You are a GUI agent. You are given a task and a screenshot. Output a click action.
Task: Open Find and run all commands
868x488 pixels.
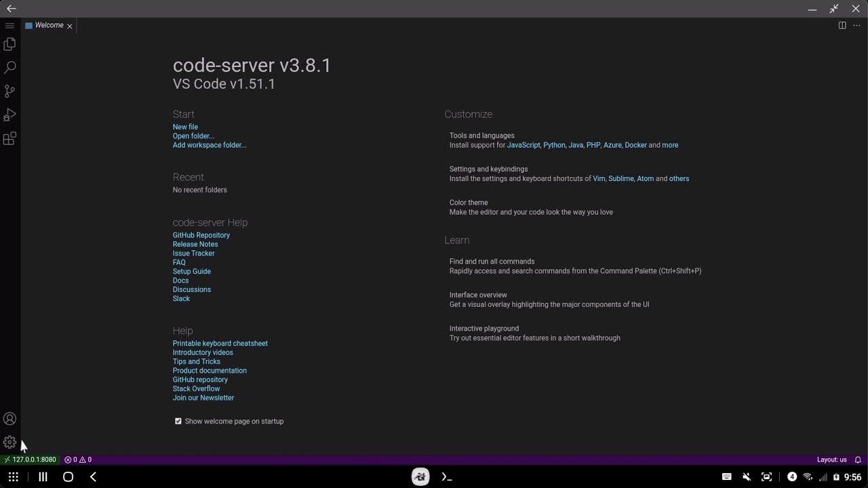[x=575, y=266]
